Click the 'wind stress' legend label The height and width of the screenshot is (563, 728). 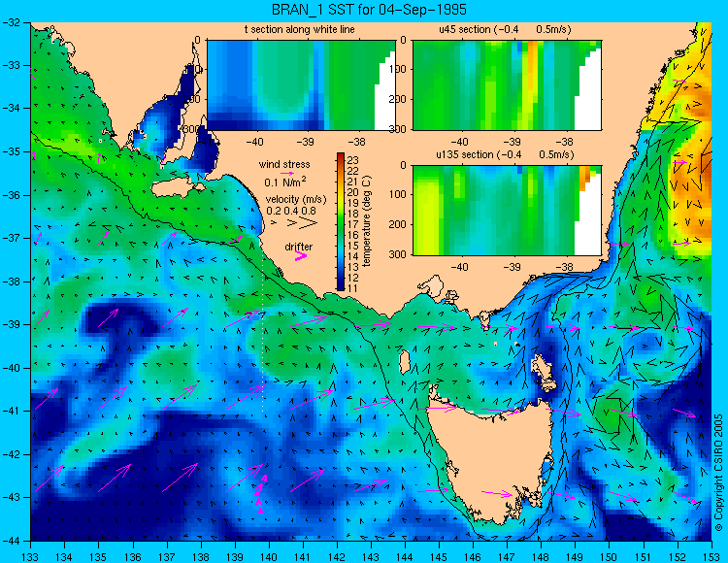pos(284,164)
